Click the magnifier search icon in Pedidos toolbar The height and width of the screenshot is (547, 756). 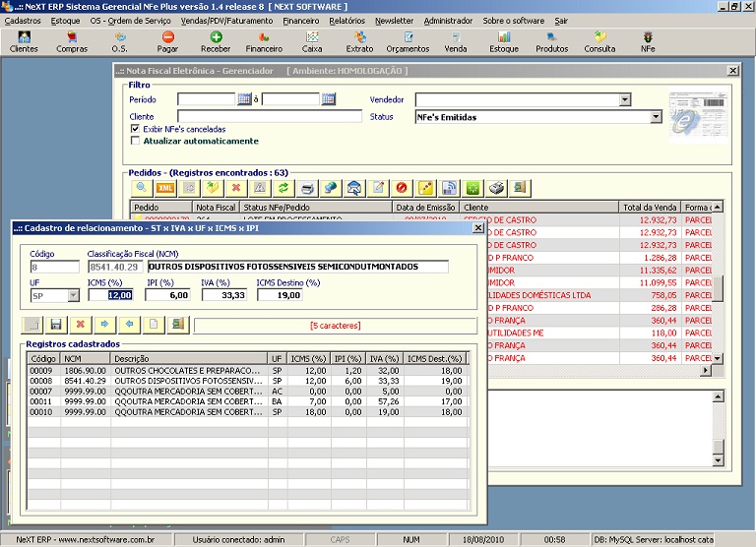tap(142, 188)
